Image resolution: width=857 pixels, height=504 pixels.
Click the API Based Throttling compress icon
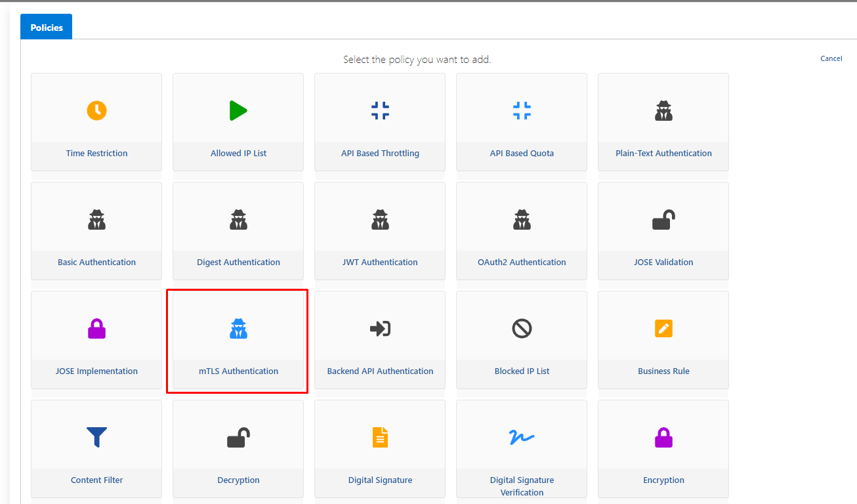380,110
